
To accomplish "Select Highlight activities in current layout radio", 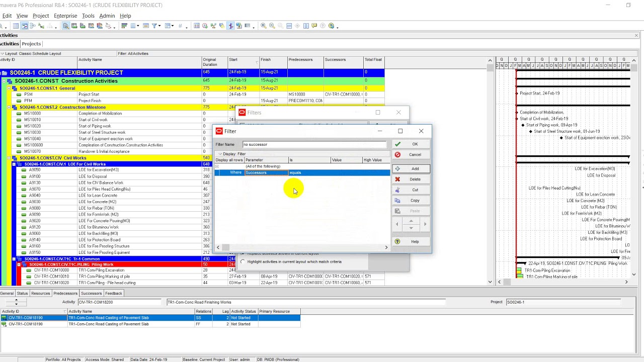I will (x=243, y=262).
